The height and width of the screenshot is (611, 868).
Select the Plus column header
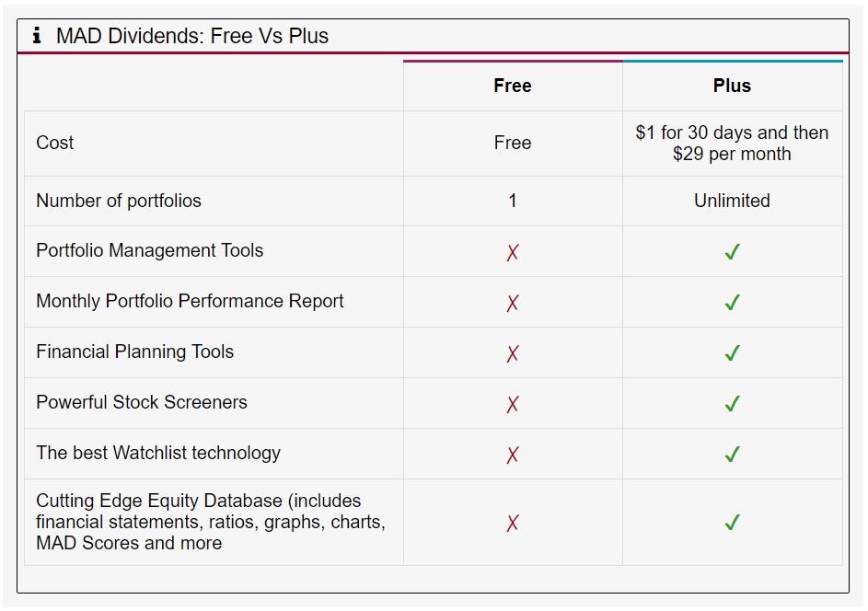click(732, 86)
